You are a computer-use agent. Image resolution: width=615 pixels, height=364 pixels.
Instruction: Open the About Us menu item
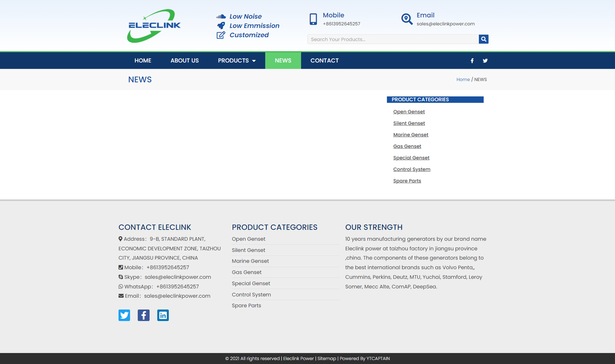click(184, 61)
